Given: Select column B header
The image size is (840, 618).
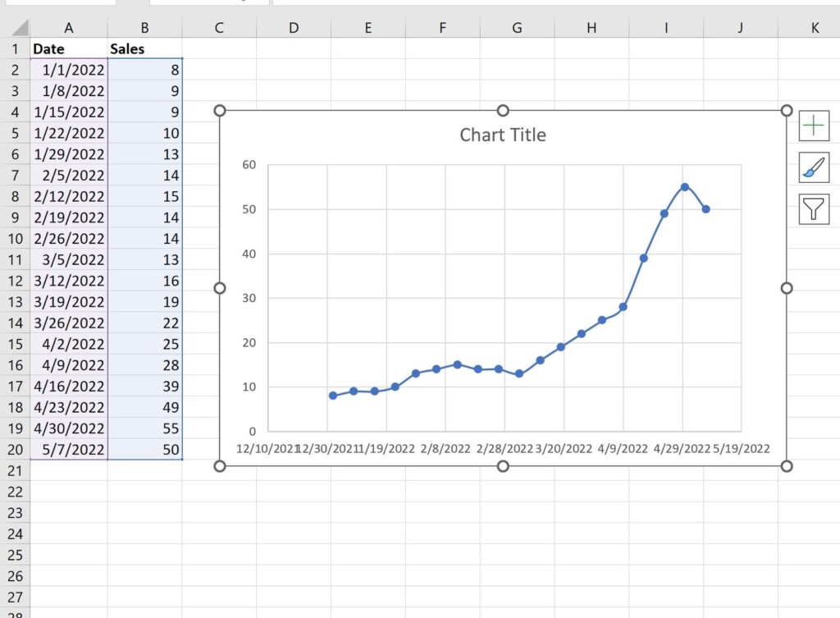Looking at the screenshot, I should click(144, 28).
